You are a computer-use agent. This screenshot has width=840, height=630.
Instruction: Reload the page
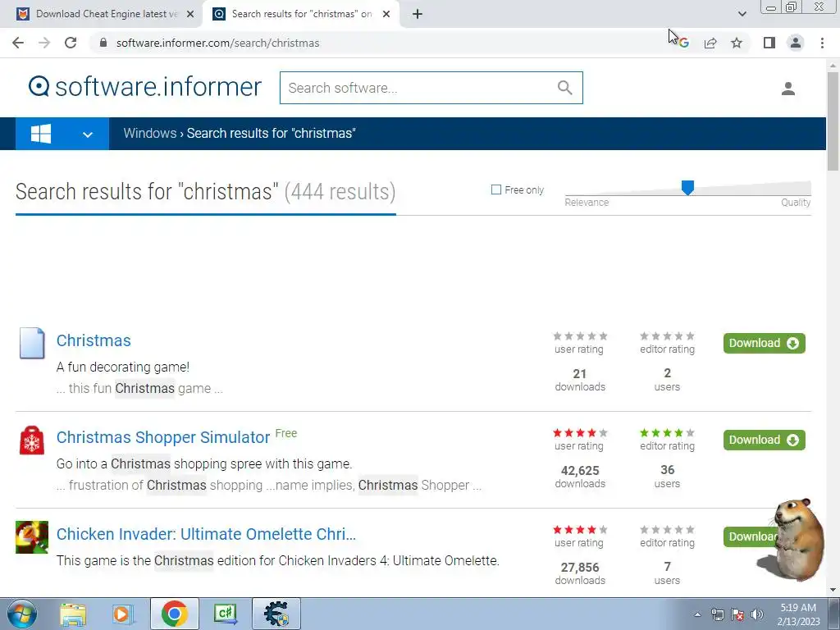point(71,43)
